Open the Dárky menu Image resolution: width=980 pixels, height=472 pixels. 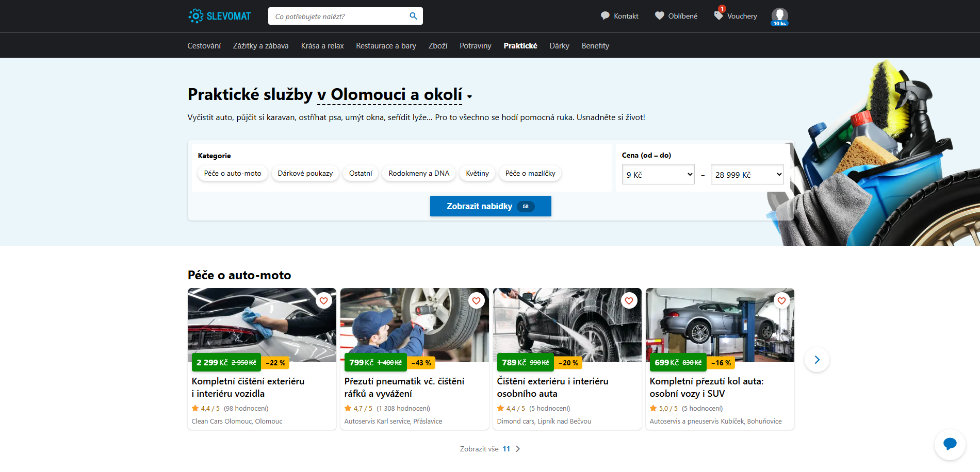click(x=559, y=46)
